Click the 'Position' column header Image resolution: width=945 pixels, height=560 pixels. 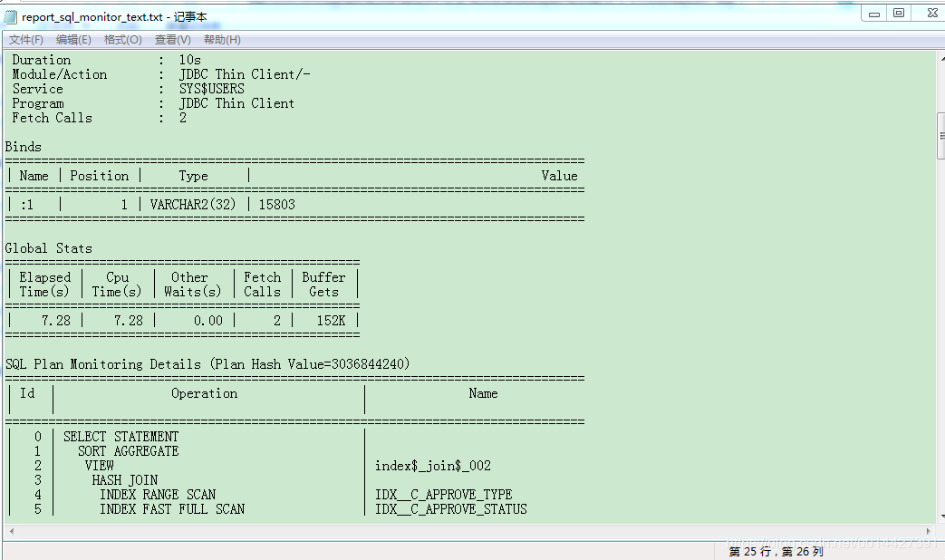pos(100,176)
